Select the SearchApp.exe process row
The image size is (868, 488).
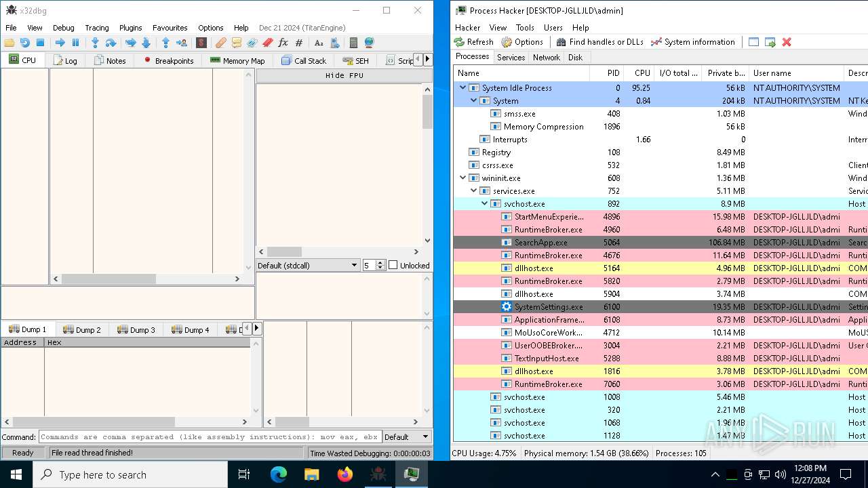pyautogui.click(x=660, y=242)
